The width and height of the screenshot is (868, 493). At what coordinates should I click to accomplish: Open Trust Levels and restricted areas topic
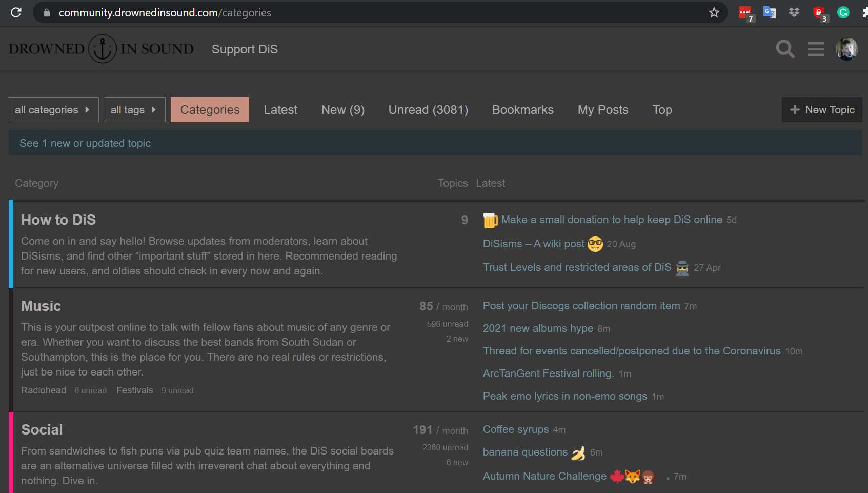[x=577, y=267]
